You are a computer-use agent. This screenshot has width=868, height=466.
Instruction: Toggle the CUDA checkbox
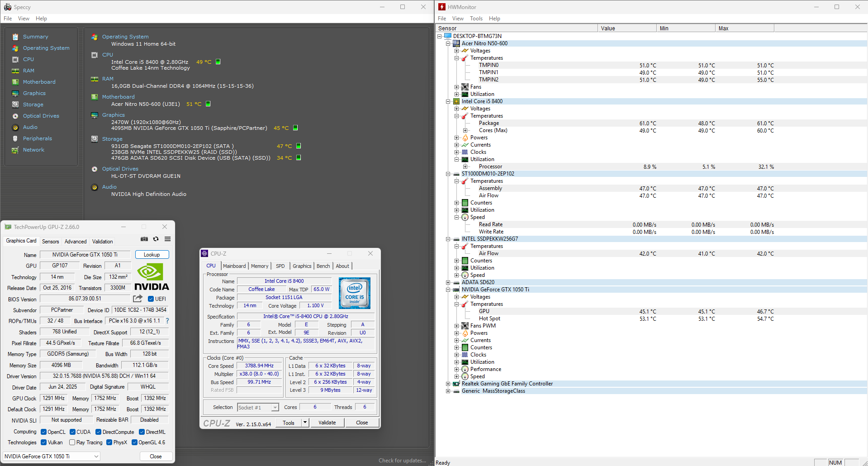[x=72, y=432]
